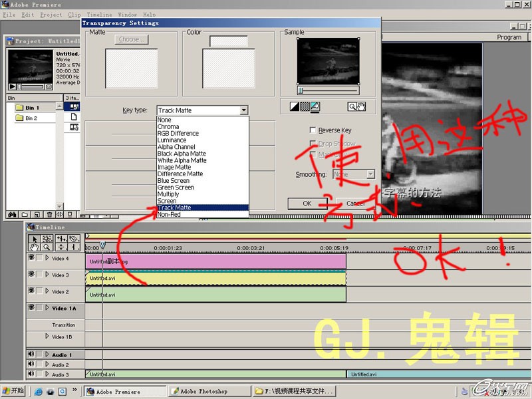
Task: Create a new bin with folder icon
Action: tap(25, 214)
